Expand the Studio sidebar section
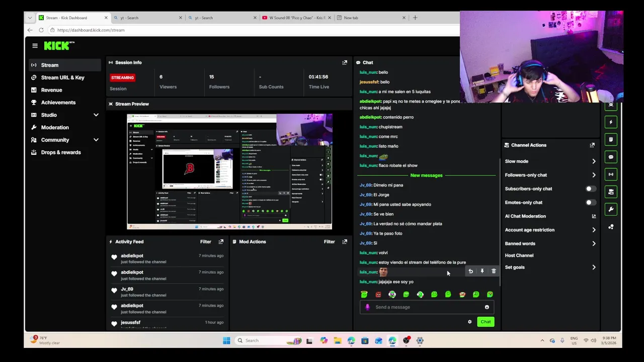The height and width of the screenshot is (362, 644). point(96,115)
